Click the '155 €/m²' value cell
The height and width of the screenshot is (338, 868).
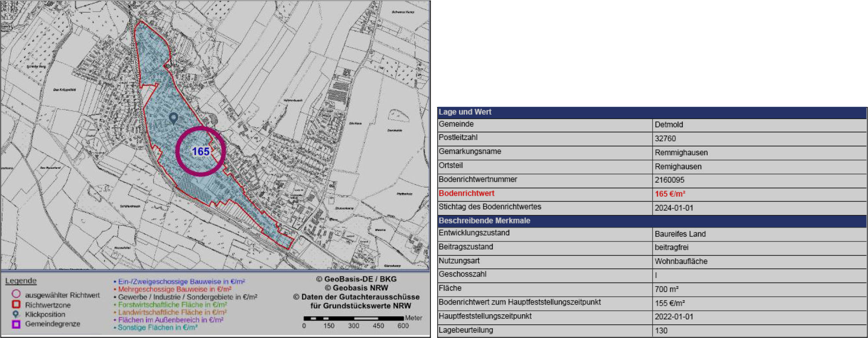coord(670,303)
